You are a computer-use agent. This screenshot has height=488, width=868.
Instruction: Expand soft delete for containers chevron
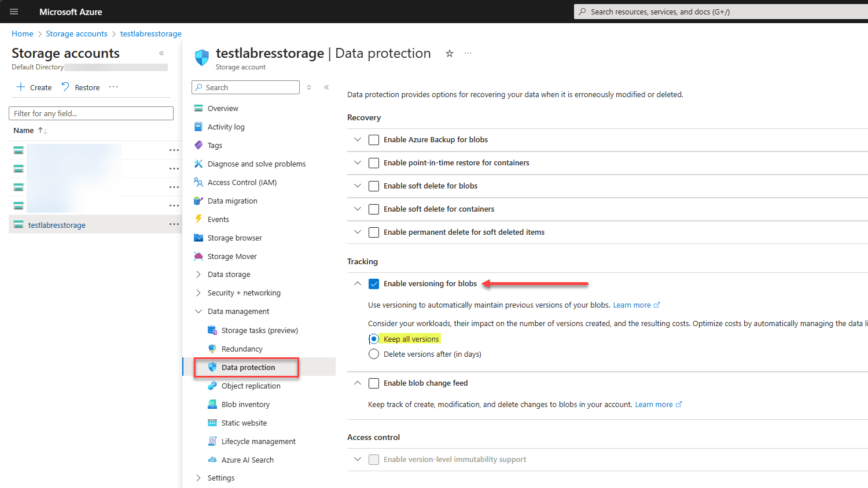pos(358,209)
